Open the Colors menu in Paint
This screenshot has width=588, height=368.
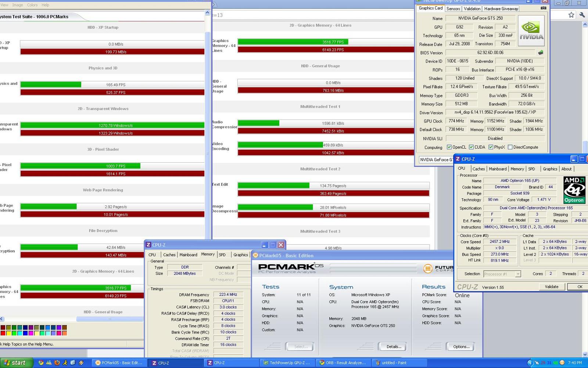pos(32,5)
